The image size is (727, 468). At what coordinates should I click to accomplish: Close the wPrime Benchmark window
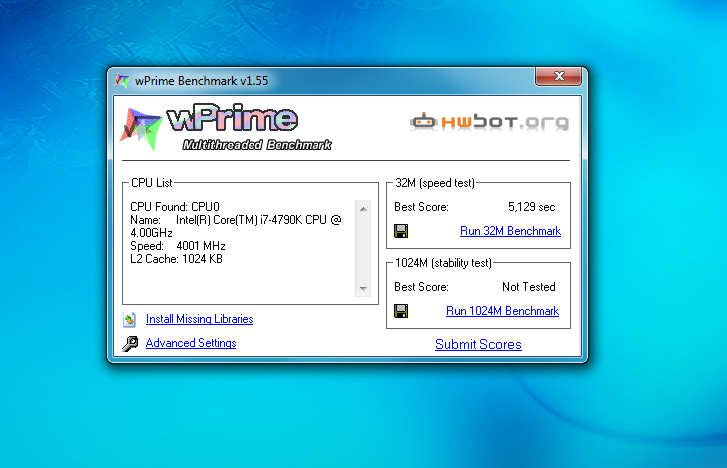coord(559,76)
